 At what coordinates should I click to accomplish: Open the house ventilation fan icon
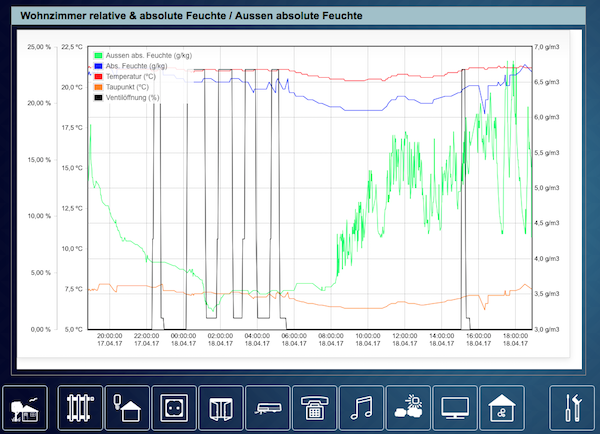point(502,408)
